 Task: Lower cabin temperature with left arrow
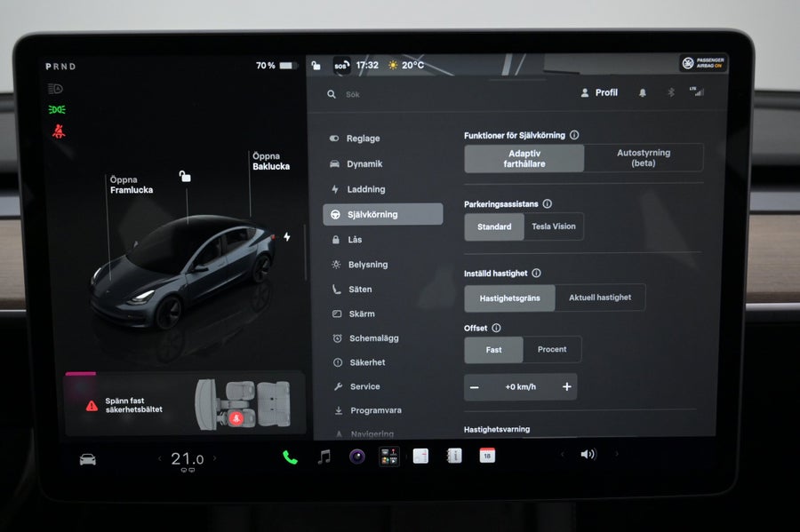[x=160, y=458]
